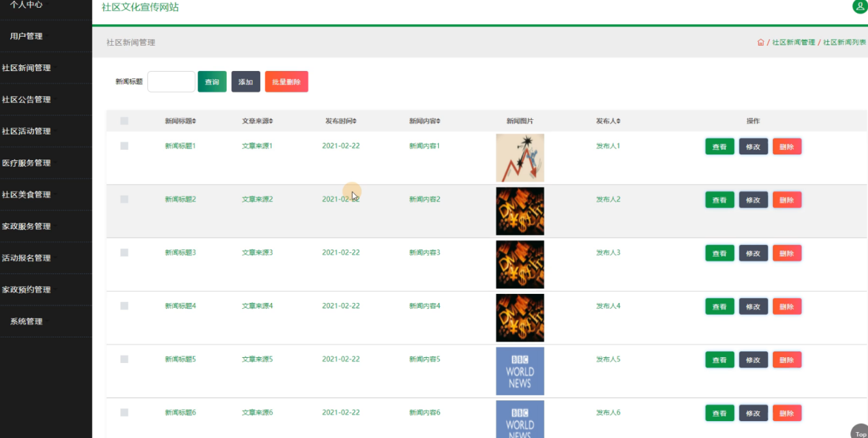Click the 批量删除 batch delete button

[x=286, y=82]
